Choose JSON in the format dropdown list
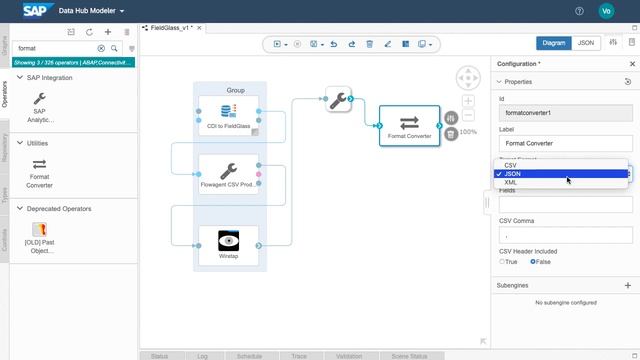Image resolution: width=640 pixels, height=360 pixels. [x=561, y=174]
